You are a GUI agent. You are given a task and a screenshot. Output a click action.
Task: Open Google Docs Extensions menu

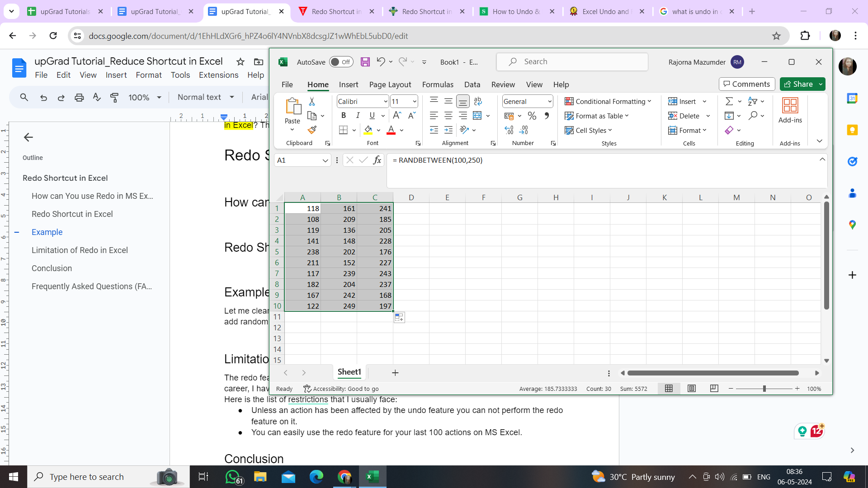click(x=218, y=75)
